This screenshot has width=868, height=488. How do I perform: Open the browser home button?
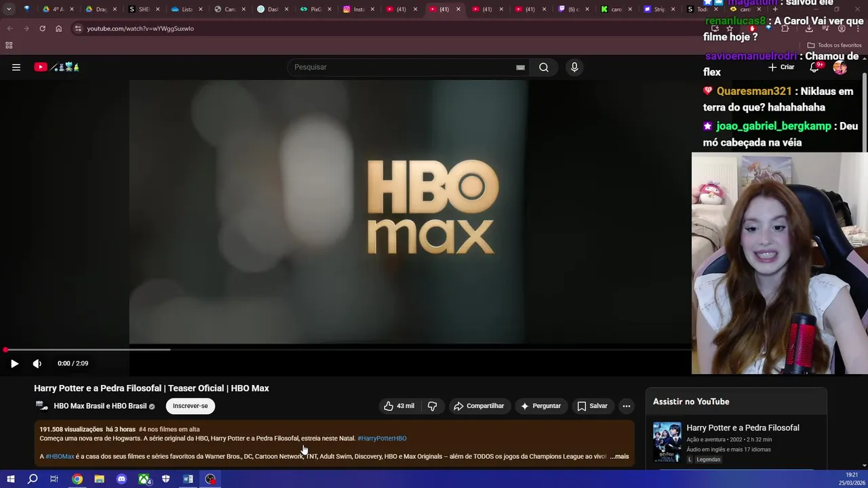point(58,28)
